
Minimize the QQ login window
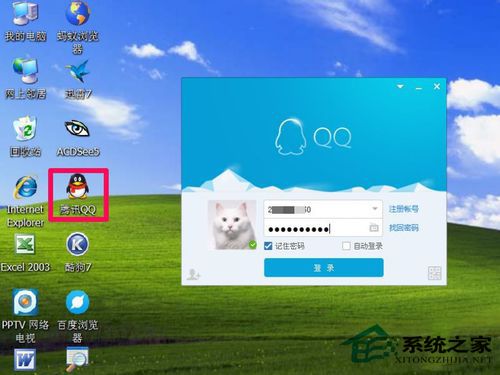(x=419, y=87)
